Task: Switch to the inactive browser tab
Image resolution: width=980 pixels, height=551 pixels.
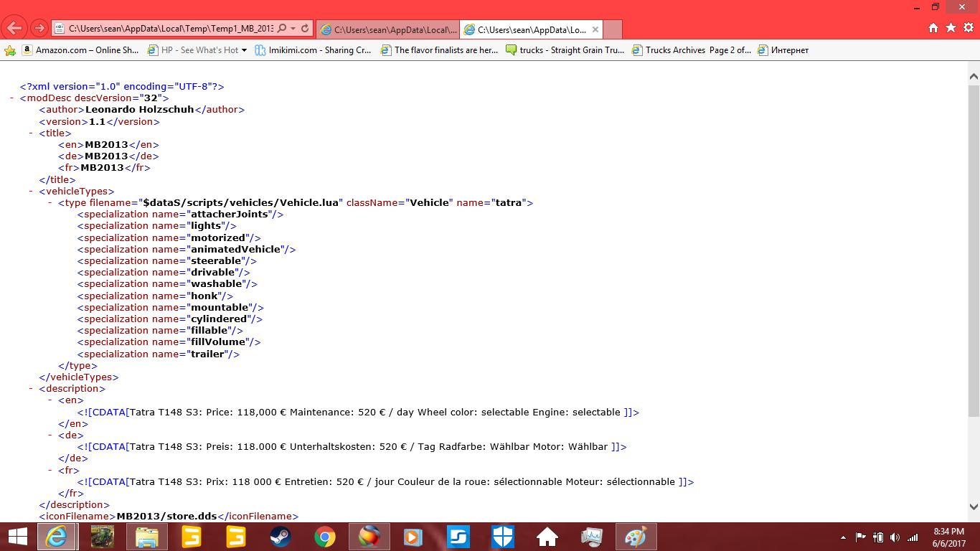Action: 387,29
